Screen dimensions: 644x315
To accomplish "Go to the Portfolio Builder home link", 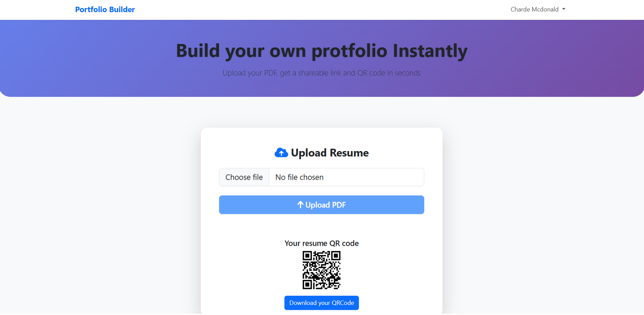I will click(x=105, y=9).
